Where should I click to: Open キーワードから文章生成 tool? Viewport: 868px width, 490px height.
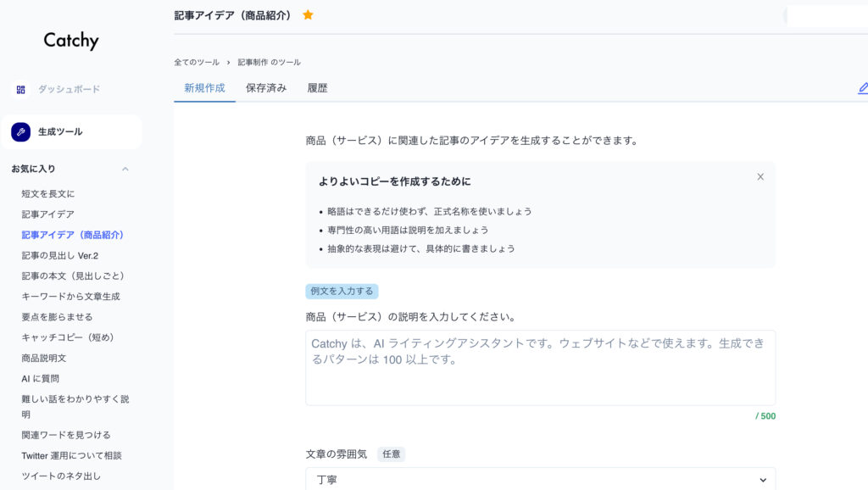70,296
